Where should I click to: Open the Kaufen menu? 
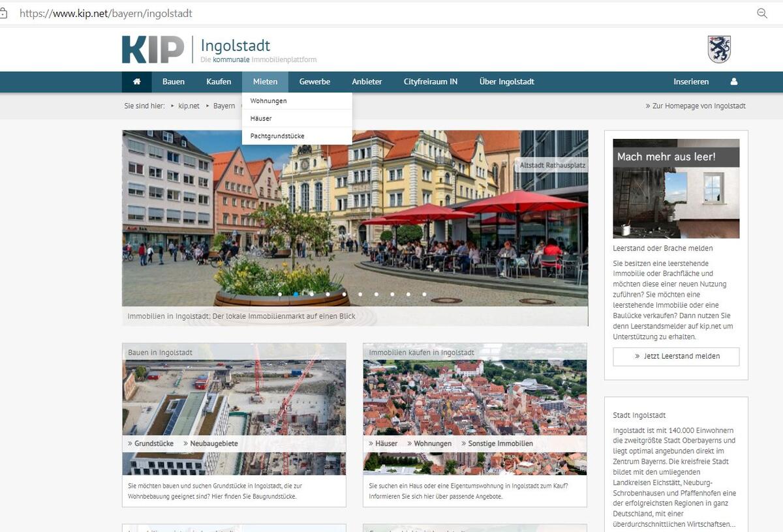tap(219, 82)
